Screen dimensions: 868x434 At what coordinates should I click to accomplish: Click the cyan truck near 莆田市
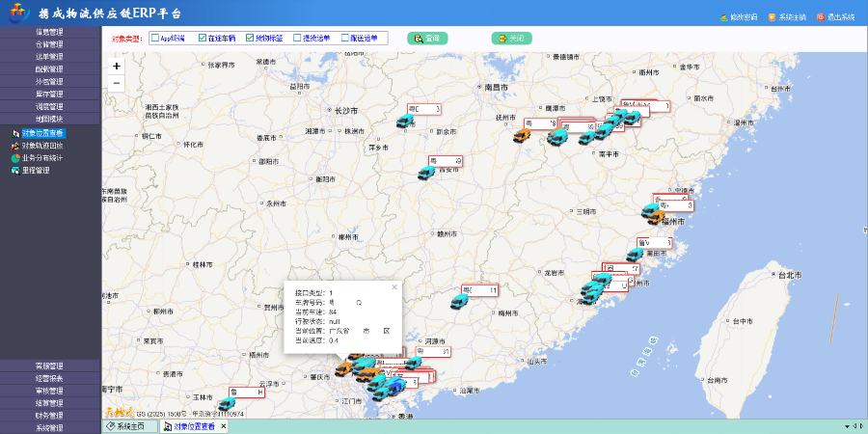[x=635, y=255]
